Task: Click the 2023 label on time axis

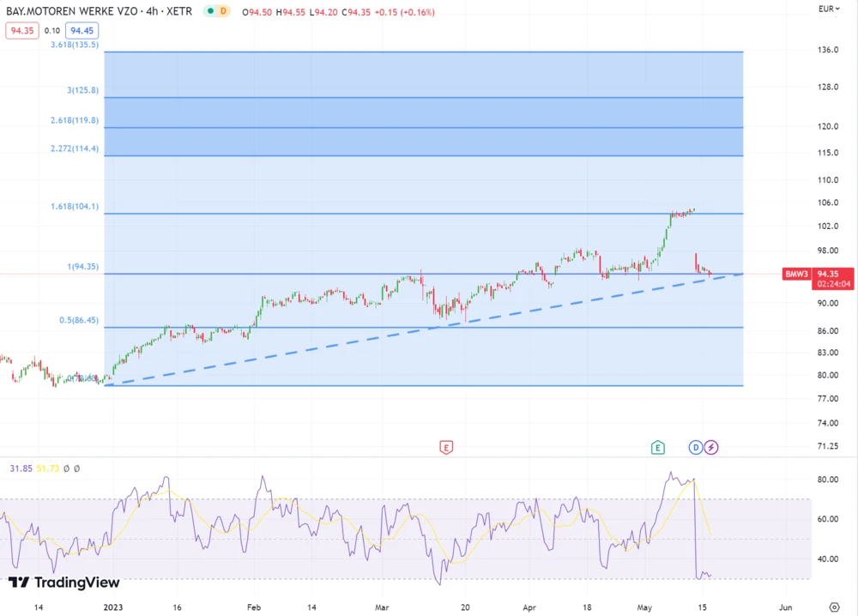Action: pos(113,607)
